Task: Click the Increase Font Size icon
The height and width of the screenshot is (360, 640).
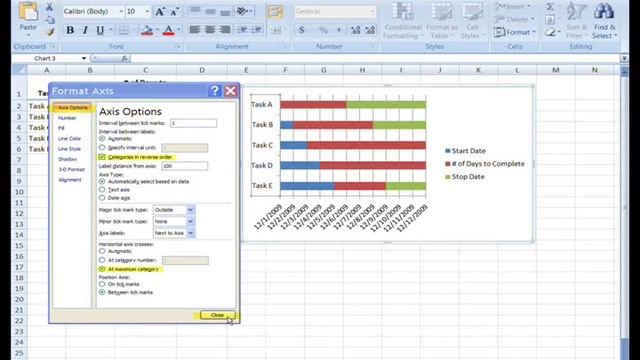Action: click(x=160, y=12)
